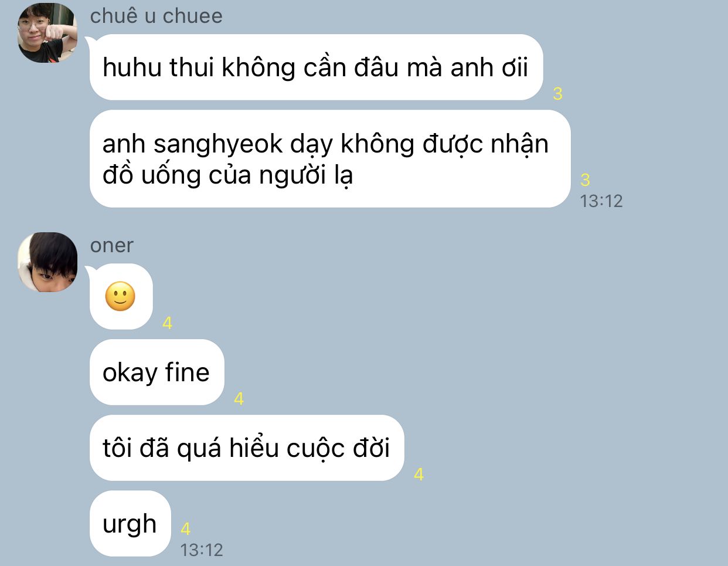This screenshot has width=728, height=566.
Task: View read count 3 beside the 'huhu thui' message
Action: (557, 94)
